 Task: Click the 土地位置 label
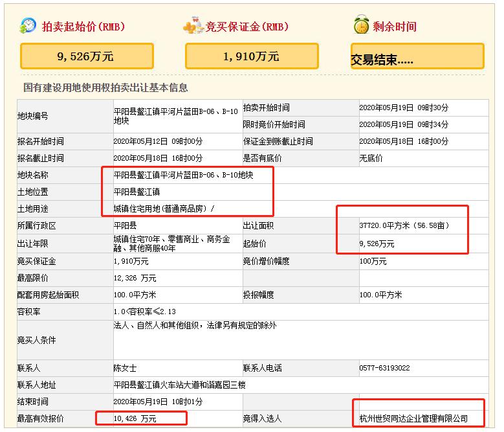(33, 192)
